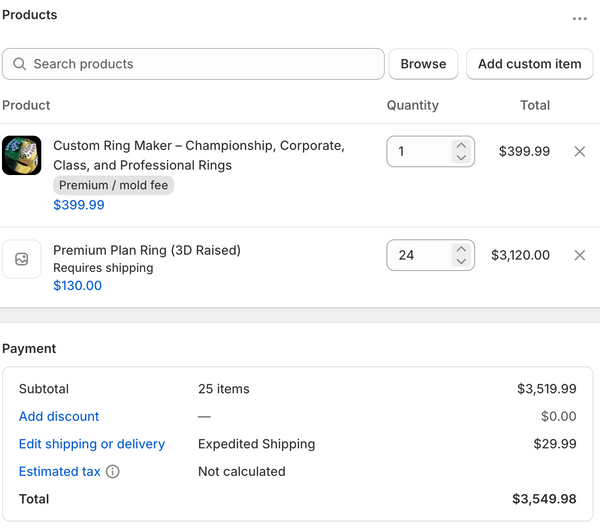Click the search magnifier icon
This screenshot has width=600, height=528.
pos(20,64)
